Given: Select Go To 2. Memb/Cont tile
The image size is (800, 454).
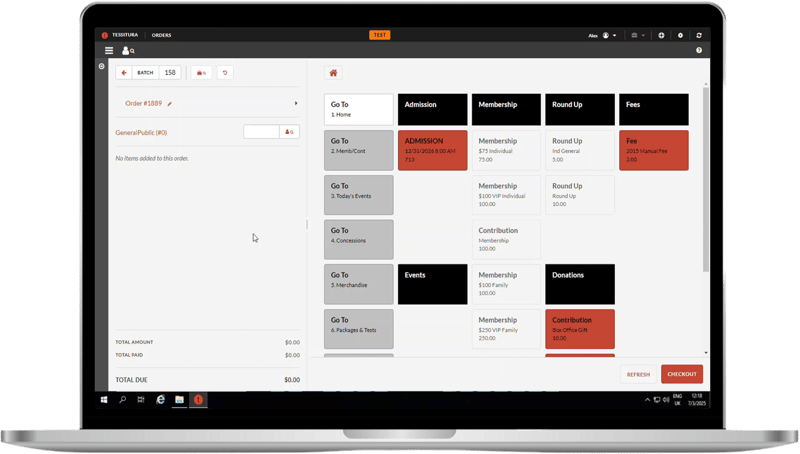Looking at the screenshot, I should coord(359,150).
